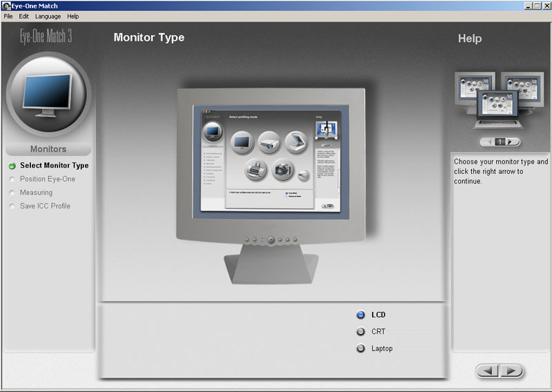This screenshot has height=392, width=552.
Task: Open the Help menu in menu bar
Action: [x=73, y=16]
